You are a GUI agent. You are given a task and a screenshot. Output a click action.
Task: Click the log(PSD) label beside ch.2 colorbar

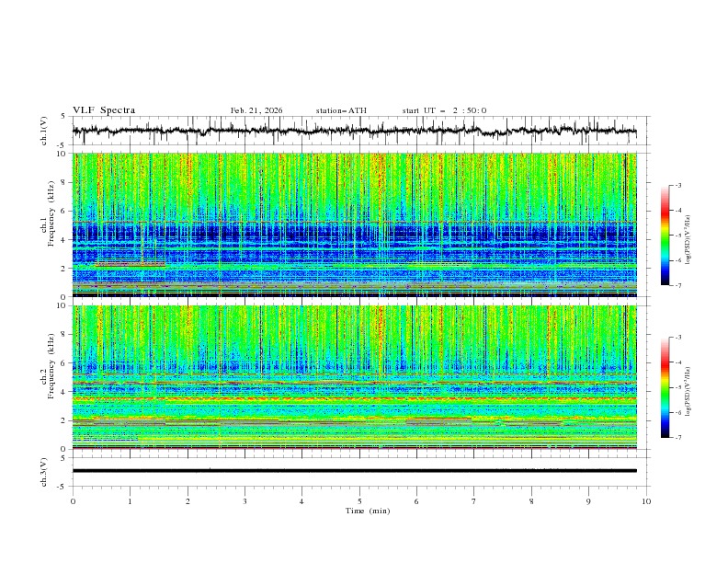[688, 391]
